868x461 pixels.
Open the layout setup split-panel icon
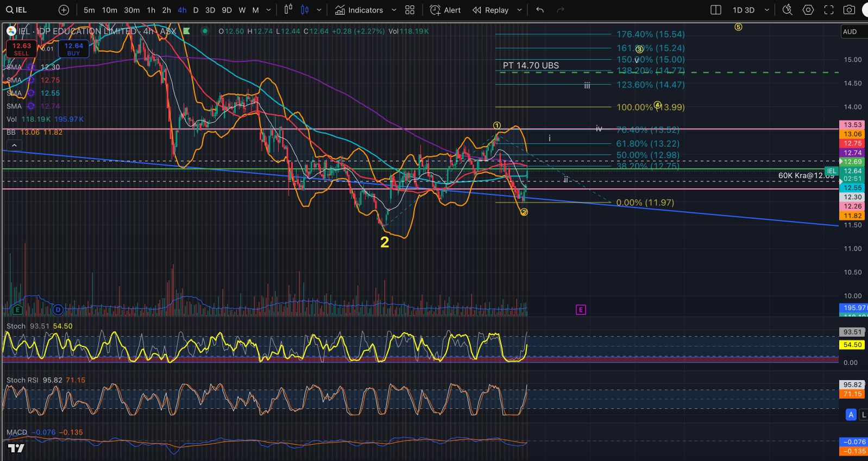(715, 10)
